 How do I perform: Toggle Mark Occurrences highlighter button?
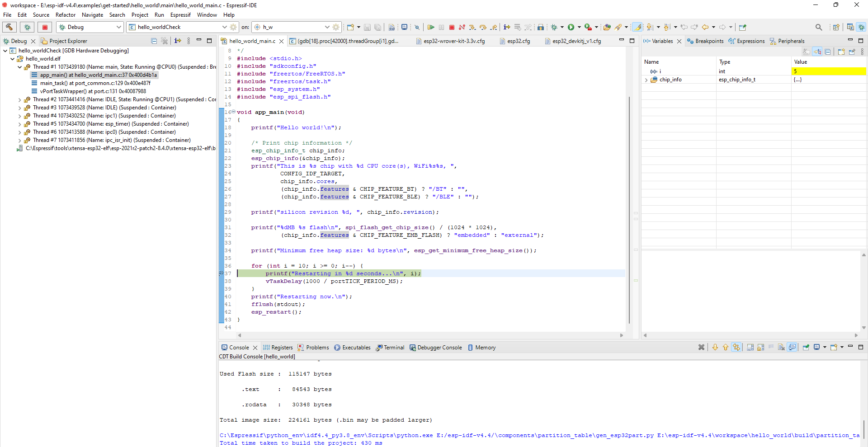(x=637, y=27)
